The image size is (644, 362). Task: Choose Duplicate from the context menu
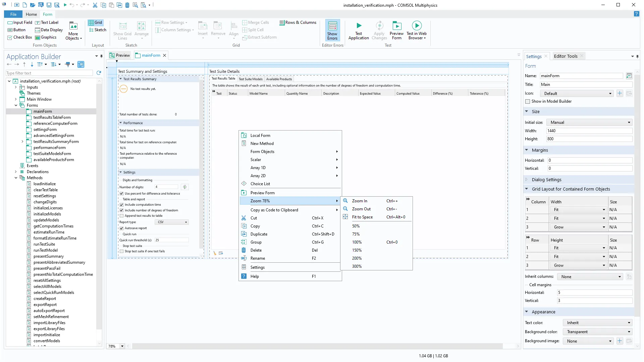click(259, 234)
